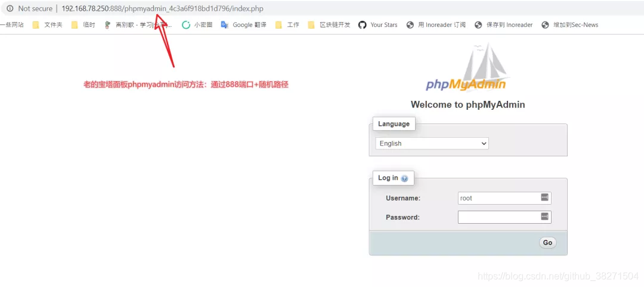This screenshot has height=287, width=644.
Task: Click the Not secure info icon
Action: 10,8
